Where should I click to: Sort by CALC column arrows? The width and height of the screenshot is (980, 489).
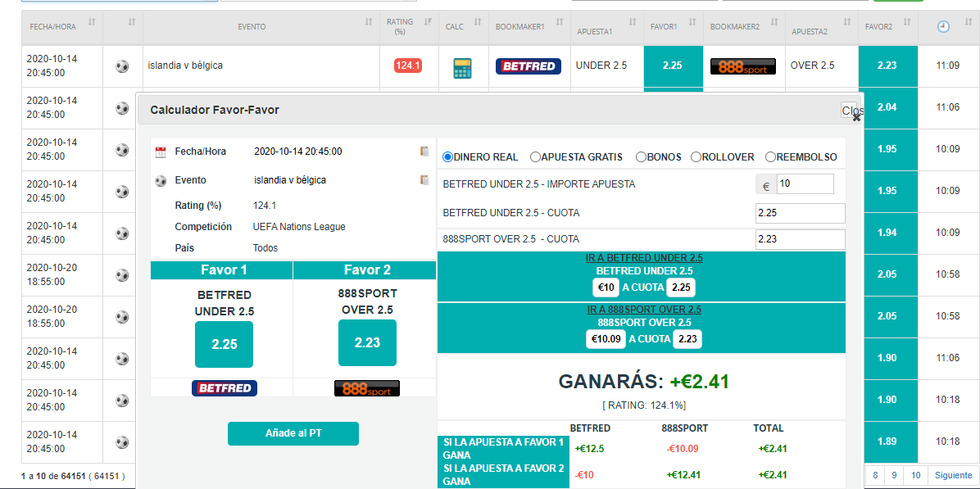(x=479, y=22)
